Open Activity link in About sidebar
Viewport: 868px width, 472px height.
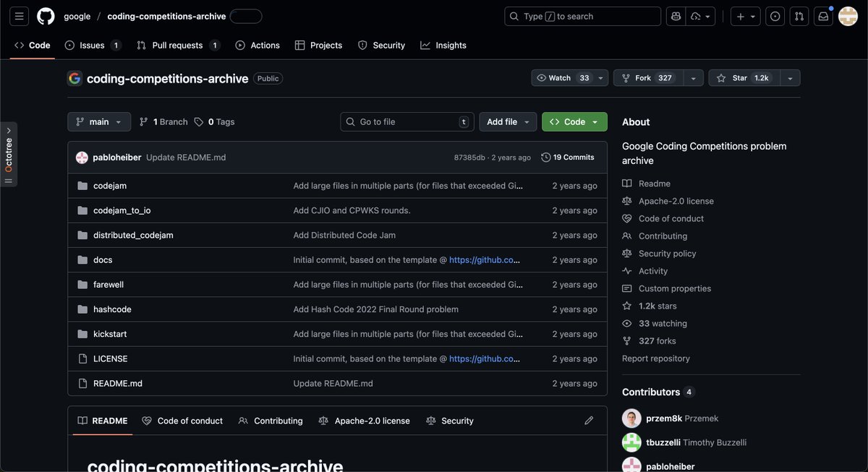tap(645, 271)
